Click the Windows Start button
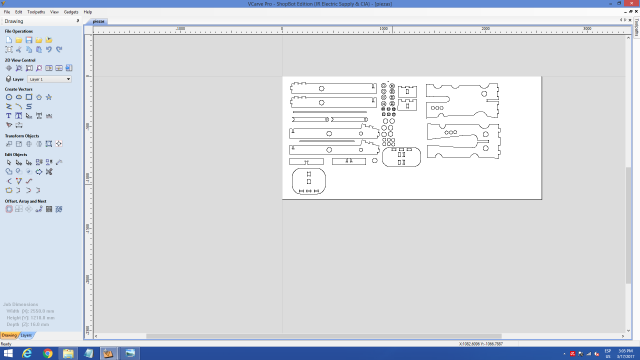This screenshot has width=640, height=360. 8,353
